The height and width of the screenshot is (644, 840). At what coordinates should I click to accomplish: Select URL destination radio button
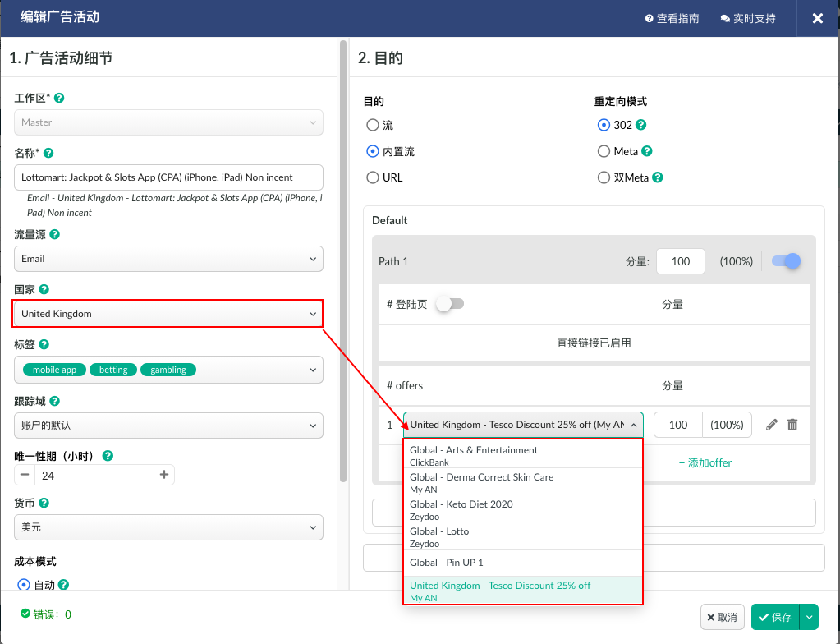(x=372, y=177)
